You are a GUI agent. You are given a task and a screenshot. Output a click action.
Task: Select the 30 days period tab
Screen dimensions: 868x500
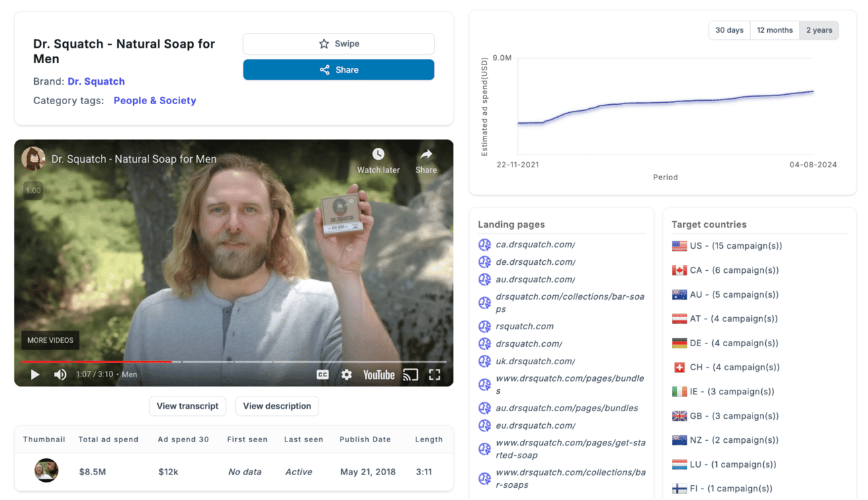tap(729, 30)
